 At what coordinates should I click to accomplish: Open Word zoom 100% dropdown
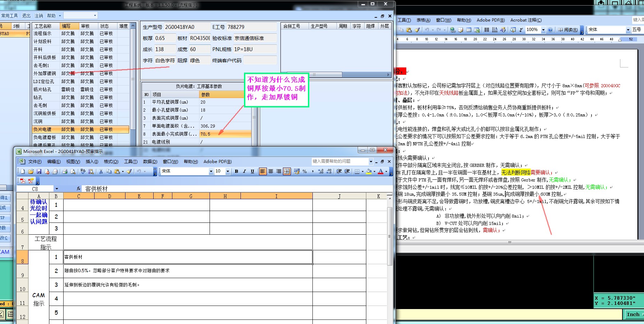543,30
